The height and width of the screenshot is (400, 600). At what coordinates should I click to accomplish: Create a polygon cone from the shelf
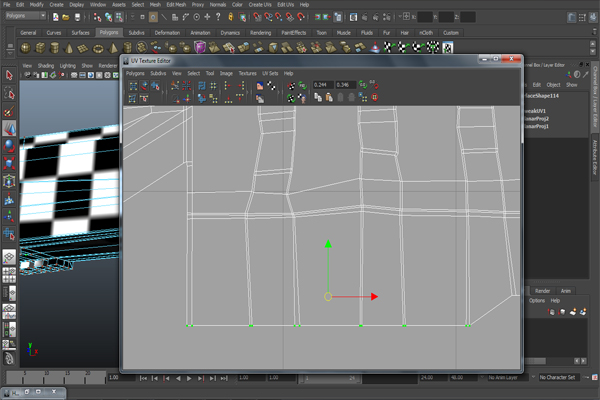[69, 48]
